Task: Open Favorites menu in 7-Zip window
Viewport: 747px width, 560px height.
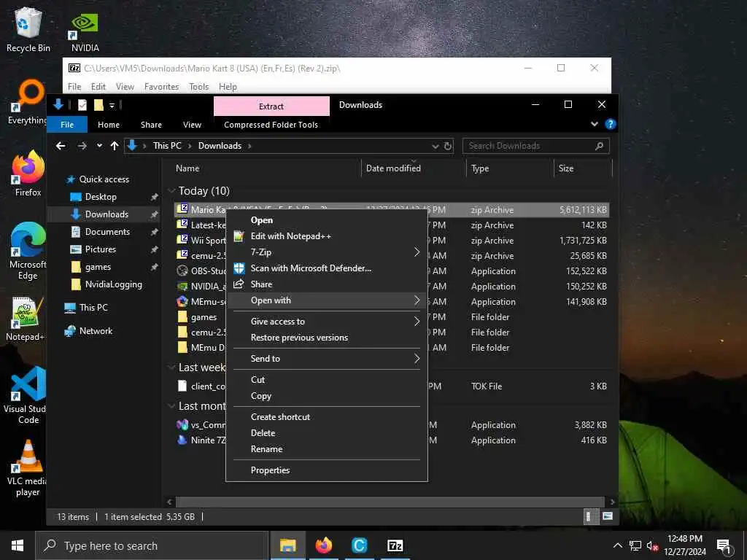Action: click(161, 87)
